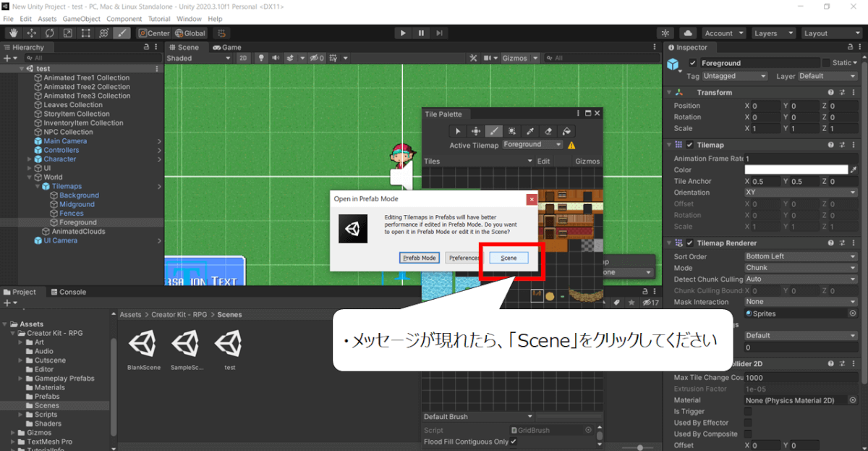Open the Shaded draw mode dropdown
Image resolution: width=868 pixels, height=451 pixels.
[x=199, y=58]
